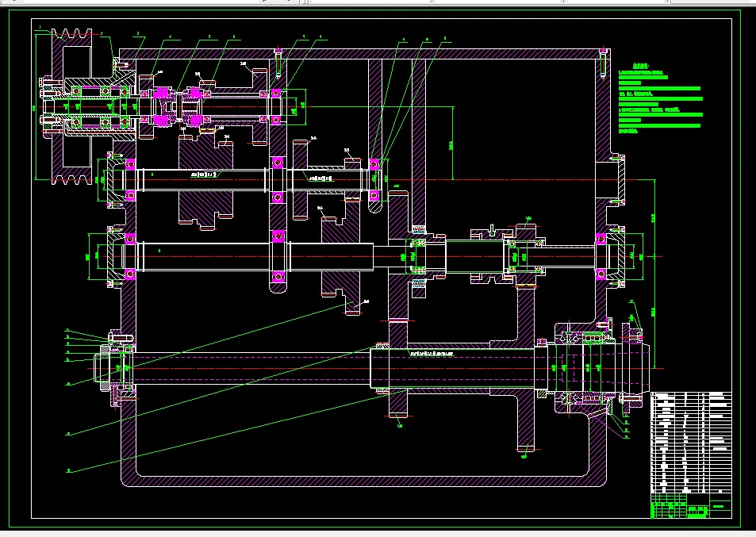Viewport: 756px width, 537px height.
Task: Click the hatched bottom wall of the housing
Action: (x=363, y=481)
